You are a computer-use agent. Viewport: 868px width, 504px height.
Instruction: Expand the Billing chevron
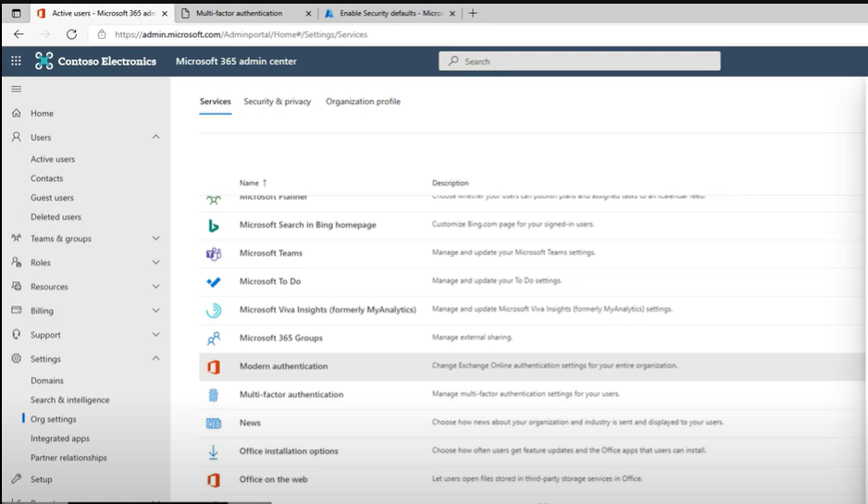156,310
